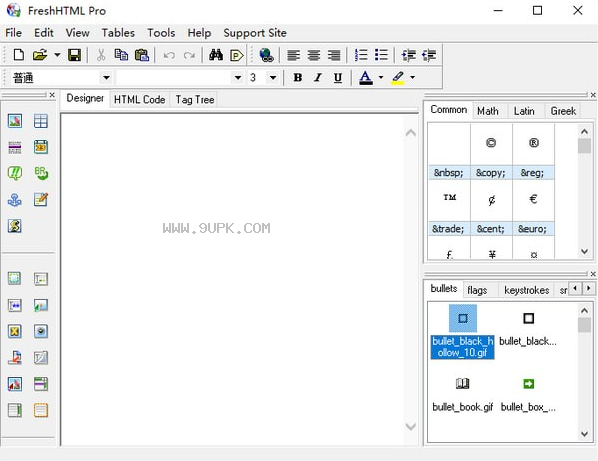
Task: Insert image with left sidebar picture icon
Action: (15, 121)
